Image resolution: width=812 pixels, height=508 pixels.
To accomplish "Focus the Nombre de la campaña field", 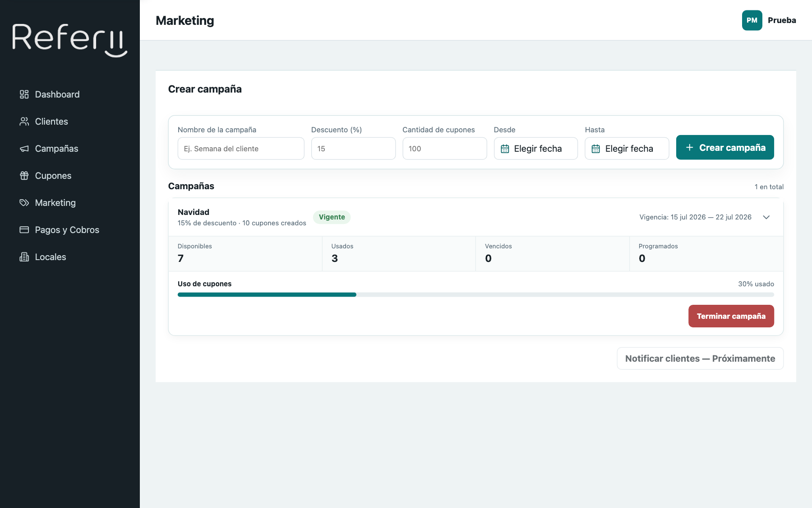I will [x=241, y=149].
